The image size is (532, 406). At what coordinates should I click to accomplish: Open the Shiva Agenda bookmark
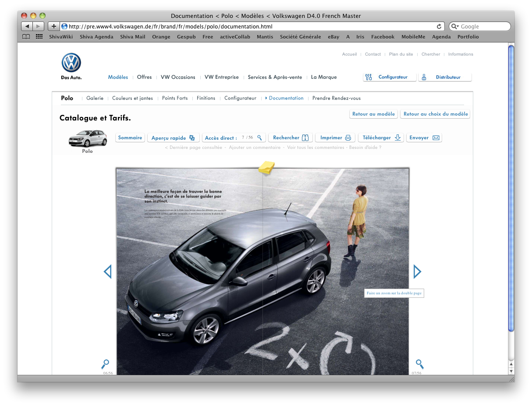pyautogui.click(x=96, y=37)
